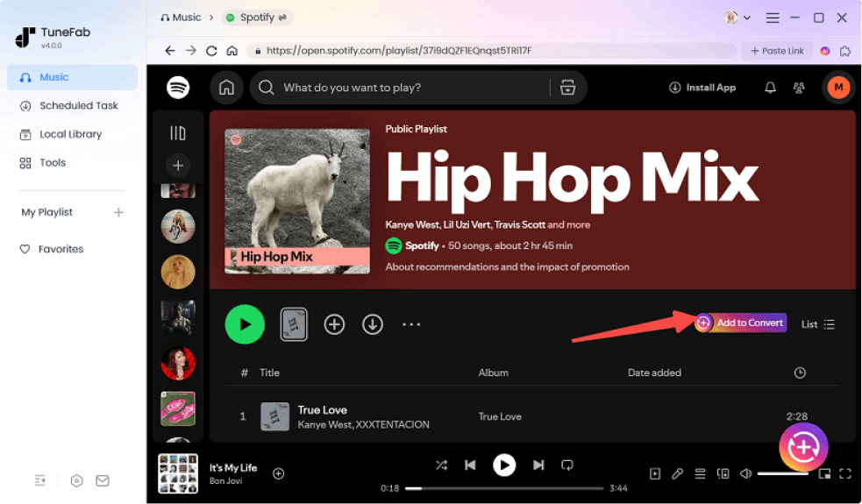Click the floating add-to-convert circle button
The height and width of the screenshot is (504, 862).
(x=803, y=447)
